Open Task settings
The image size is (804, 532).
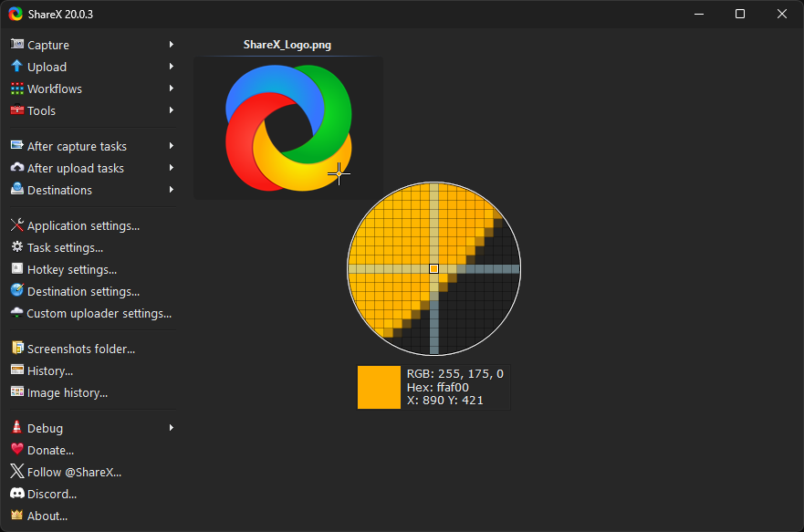[92, 247]
